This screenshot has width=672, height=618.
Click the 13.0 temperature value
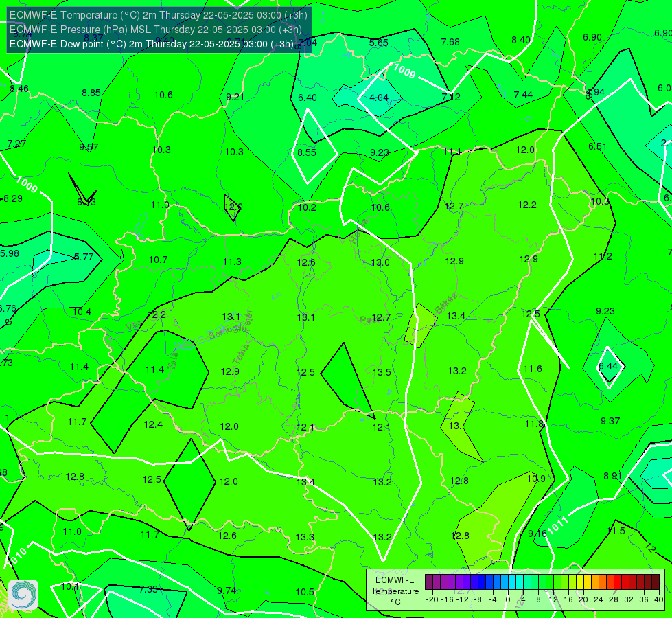coord(380,262)
